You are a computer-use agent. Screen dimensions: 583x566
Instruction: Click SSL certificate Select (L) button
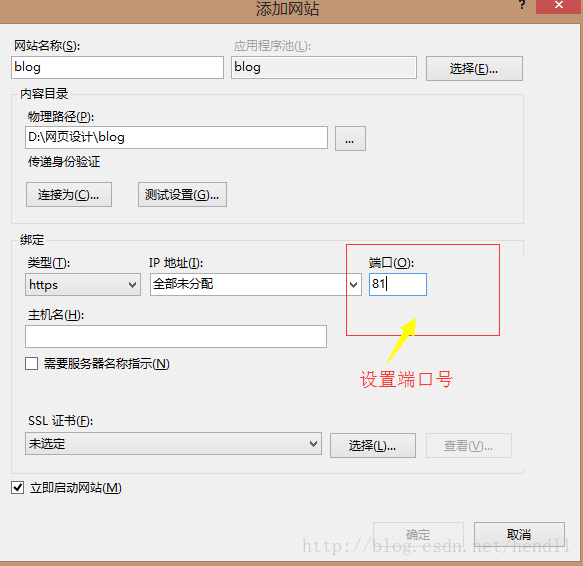[x=373, y=446]
